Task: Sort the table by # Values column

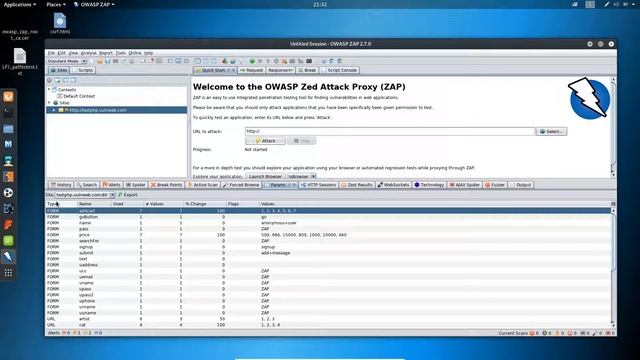Action: coord(164,204)
